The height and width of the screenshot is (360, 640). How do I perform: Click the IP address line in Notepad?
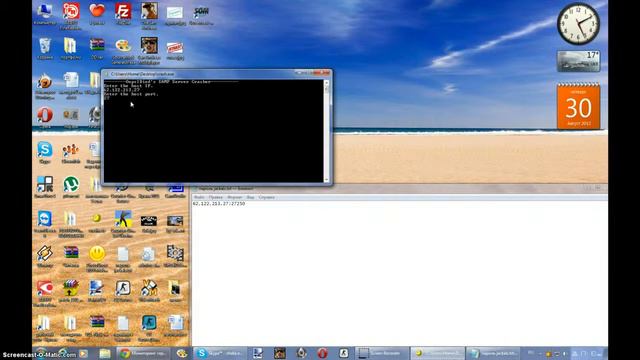(x=219, y=203)
